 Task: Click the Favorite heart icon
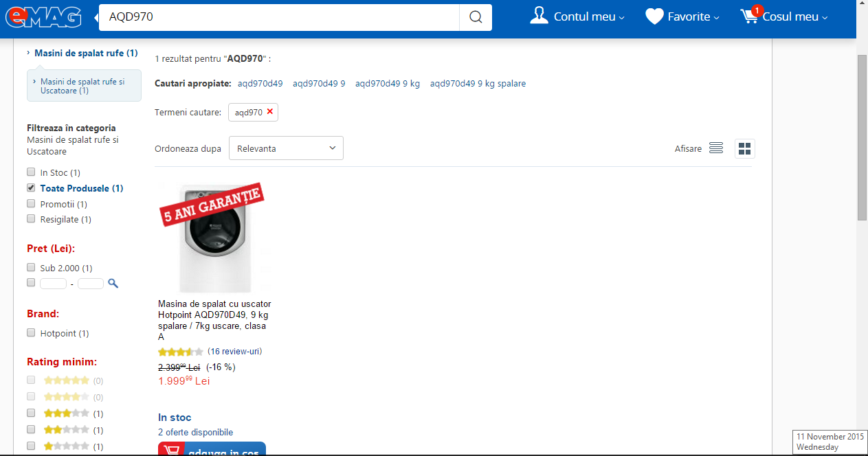pos(654,16)
